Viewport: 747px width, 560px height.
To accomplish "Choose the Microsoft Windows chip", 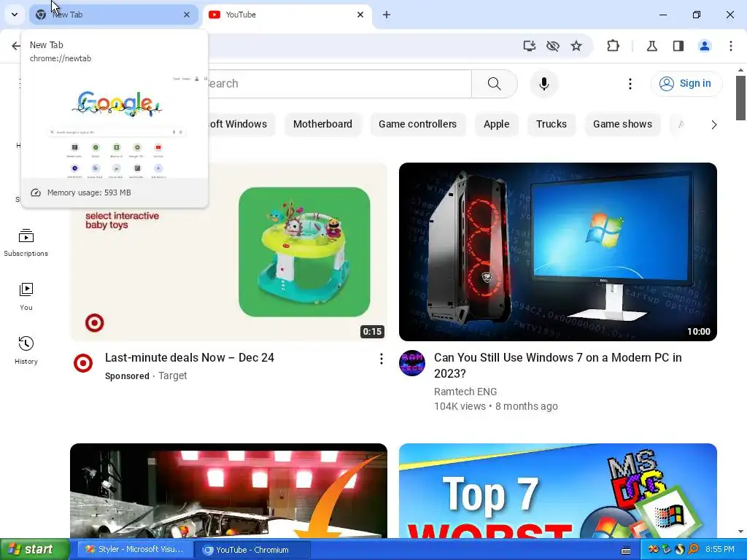I will coord(241,124).
